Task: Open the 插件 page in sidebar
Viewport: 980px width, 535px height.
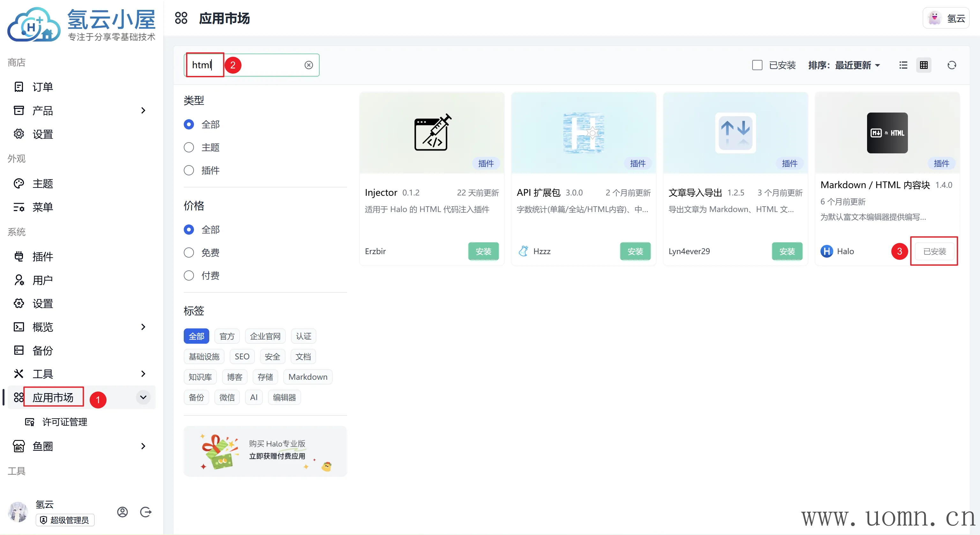Action: pos(43,257)
